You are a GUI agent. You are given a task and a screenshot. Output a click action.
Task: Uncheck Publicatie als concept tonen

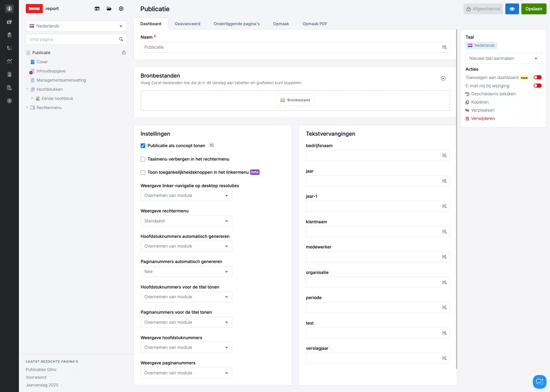point(143,146)
